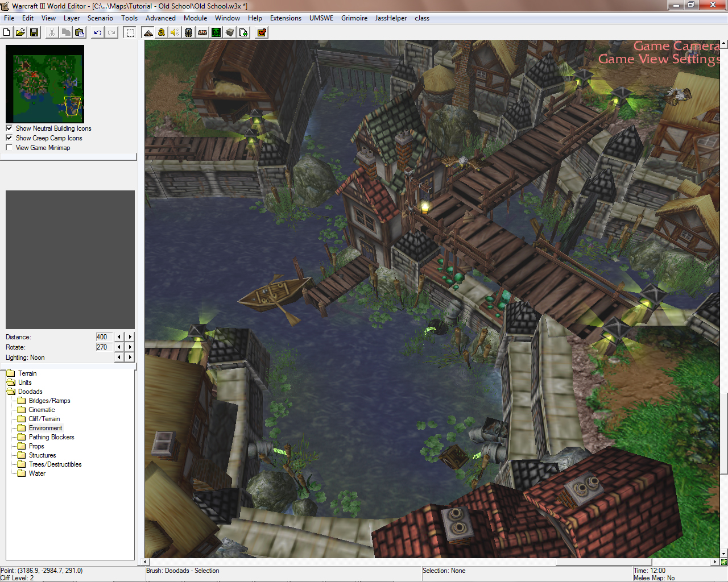The image size is (728, 582).
Task: Click the viewport vertical scrollbar down arrow
Action: [724, 554]
